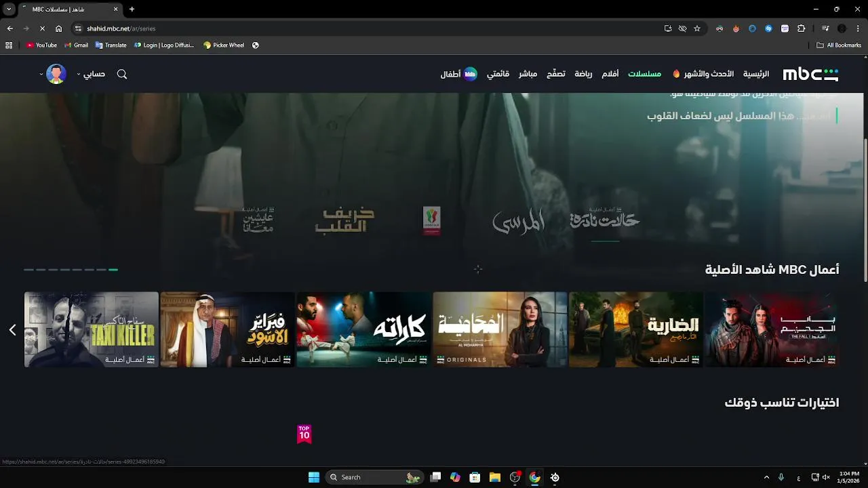The height and width of the screenshot is (488, 868).
Task: Open the search magnifier on Shahid header
Action: 122,74
